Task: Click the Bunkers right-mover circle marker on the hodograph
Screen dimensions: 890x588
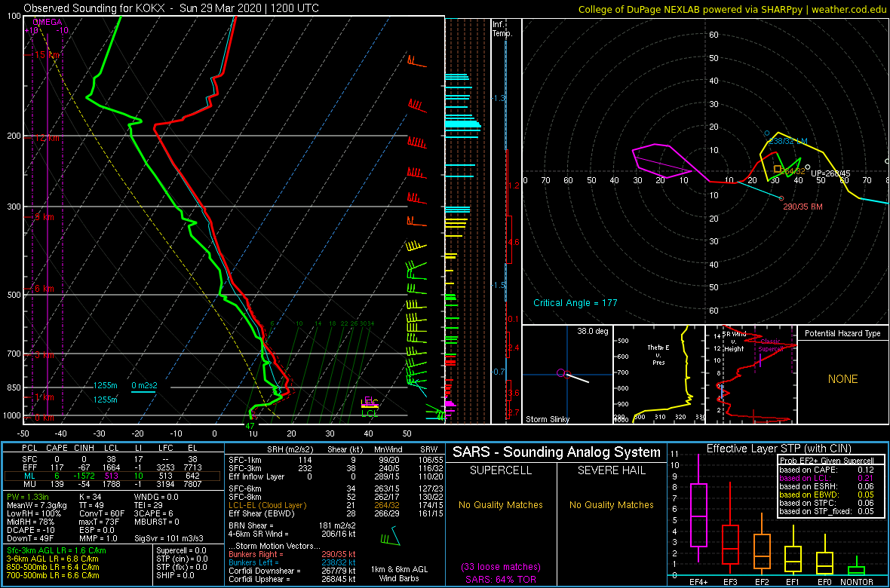Action: pyautogui.click(x=781, y=198)
